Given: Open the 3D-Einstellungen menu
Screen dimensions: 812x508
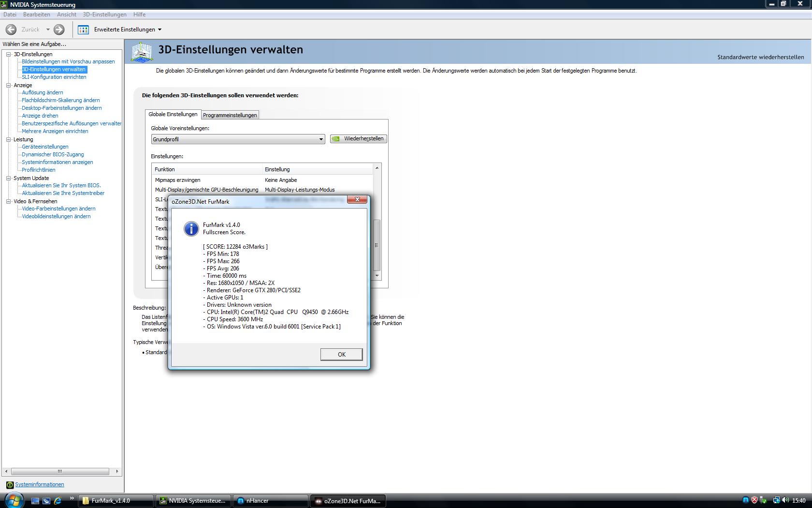Looking at the screenshot, I should 104,15.
